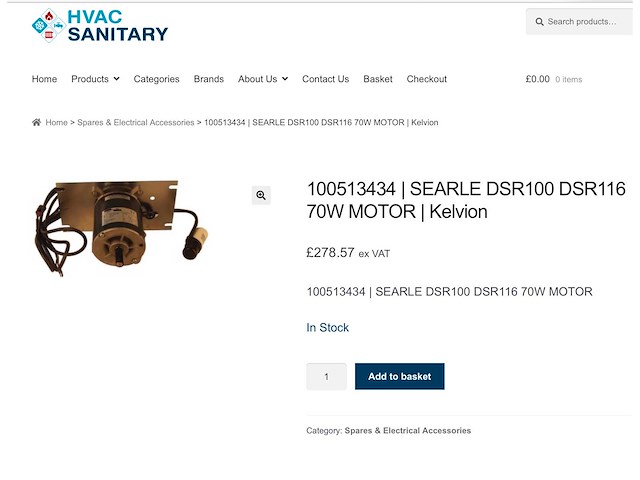Go to the Checkout page
The width and height of the screenshot is (640, 480).
click(x=427, y=79)
